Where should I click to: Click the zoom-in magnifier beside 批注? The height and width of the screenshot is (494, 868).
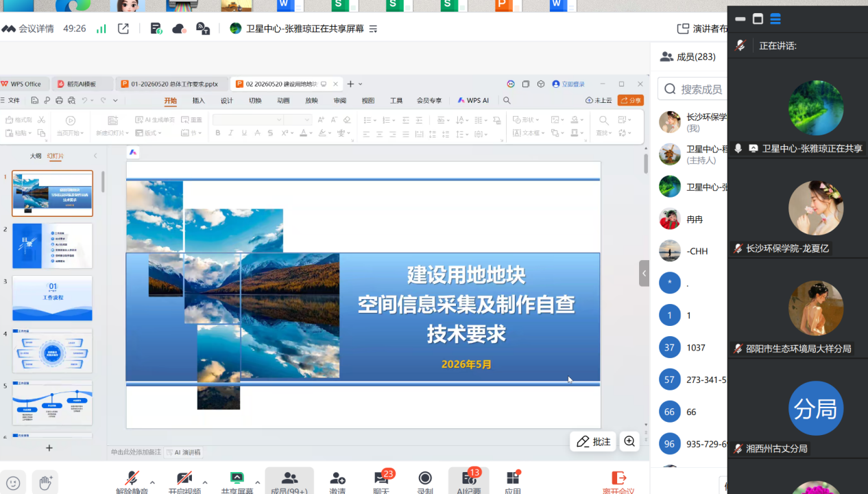point(629,442)
